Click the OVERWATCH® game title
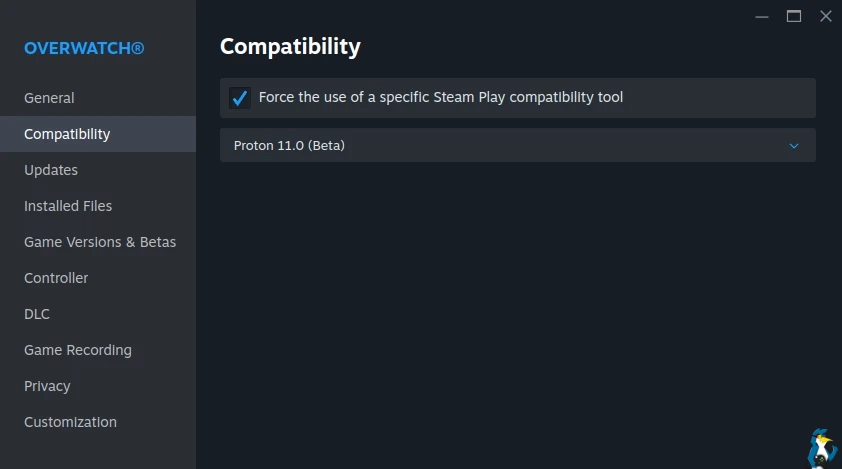Viewport: 842px width, 469px height. pyautogui.click(x=84, y=48)
